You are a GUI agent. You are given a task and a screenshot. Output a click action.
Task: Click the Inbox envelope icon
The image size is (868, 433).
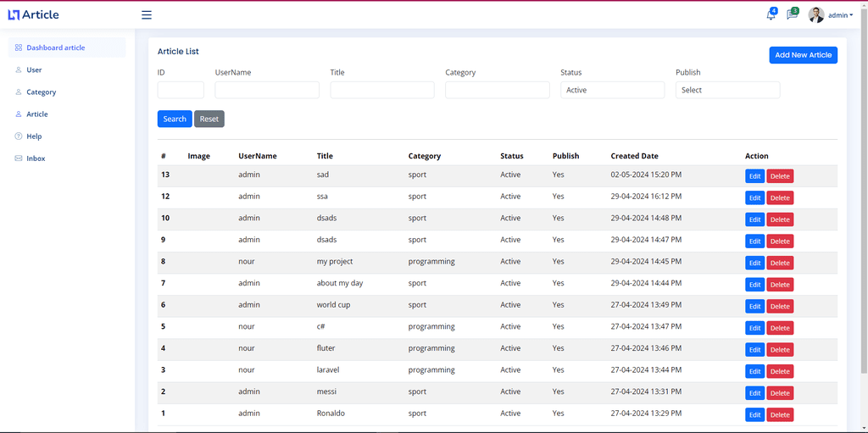coord(19,158)
